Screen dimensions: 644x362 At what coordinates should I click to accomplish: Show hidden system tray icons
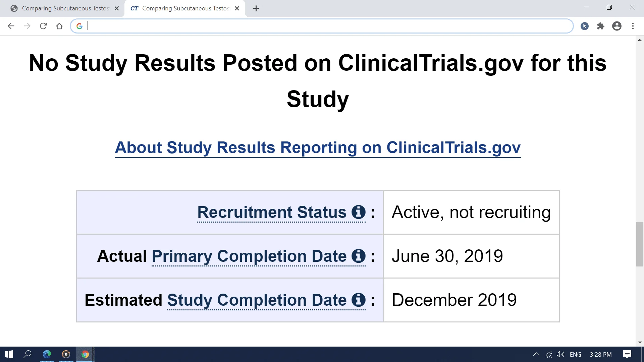(536, 354)
